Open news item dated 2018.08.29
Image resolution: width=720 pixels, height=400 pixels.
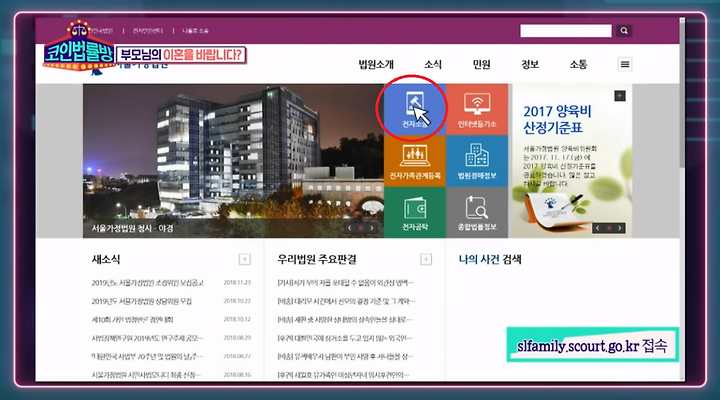click(x=147, y=338)
